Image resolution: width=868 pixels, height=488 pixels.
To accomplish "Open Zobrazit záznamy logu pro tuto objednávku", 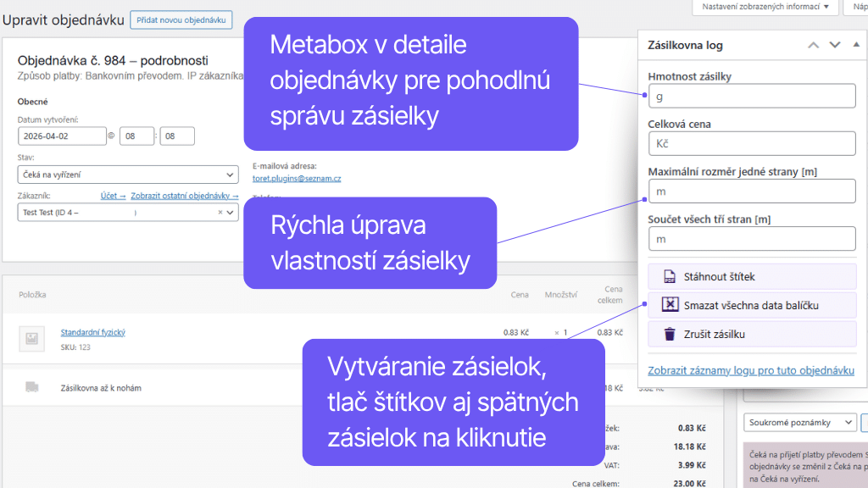I will pyautogui.click(x=751, y=371).
